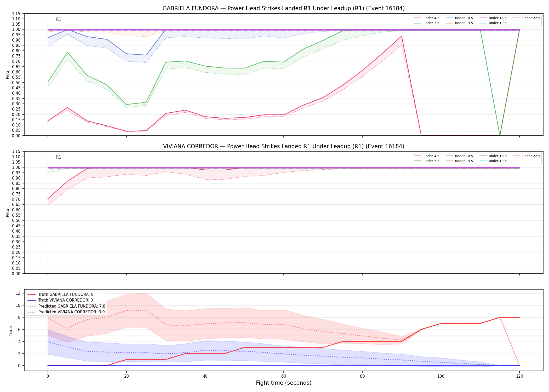The width and height of the screenshot is (549, 392).
Task: Click the 100 tick on fight time axis
Action: [x=441, y=376]
